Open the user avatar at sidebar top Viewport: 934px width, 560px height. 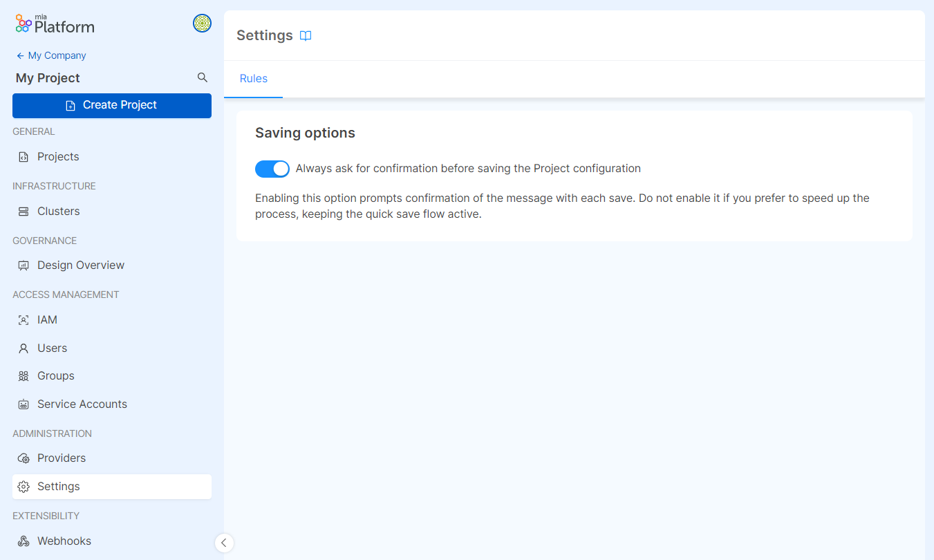point(202,23)
